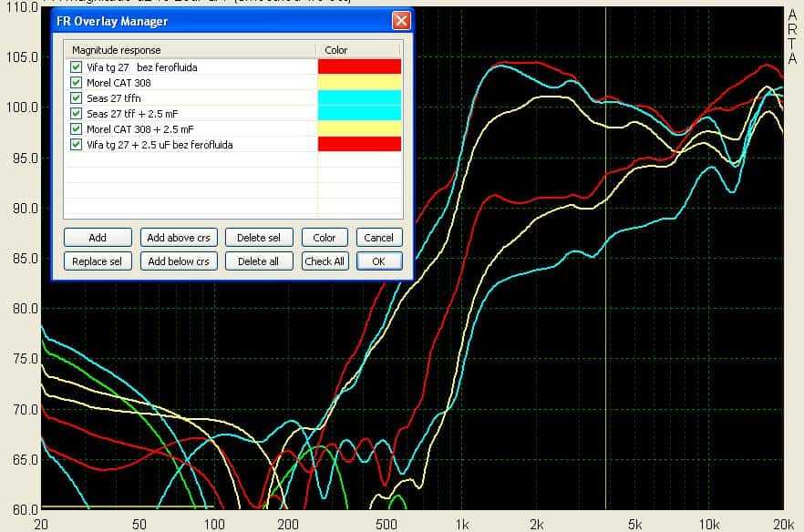
Task: Select the 'Seas 27 tffn' row text
Action: point(113,98)
